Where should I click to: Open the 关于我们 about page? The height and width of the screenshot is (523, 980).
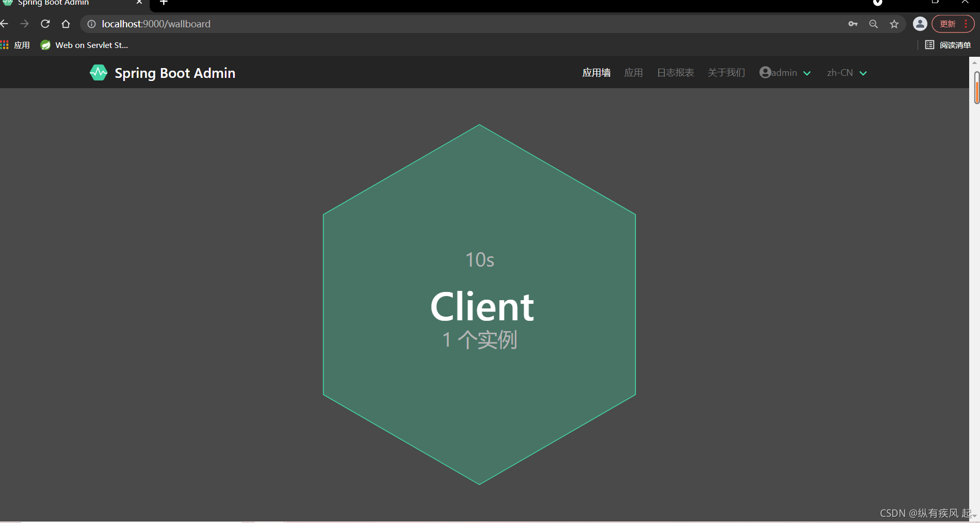[726, 73]
